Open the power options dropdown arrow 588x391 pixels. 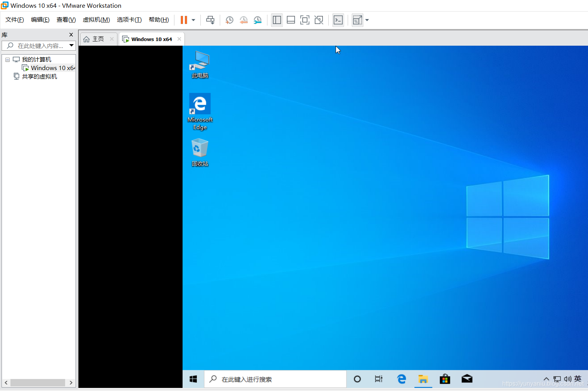pyautogui.click(x=193, y=20)
